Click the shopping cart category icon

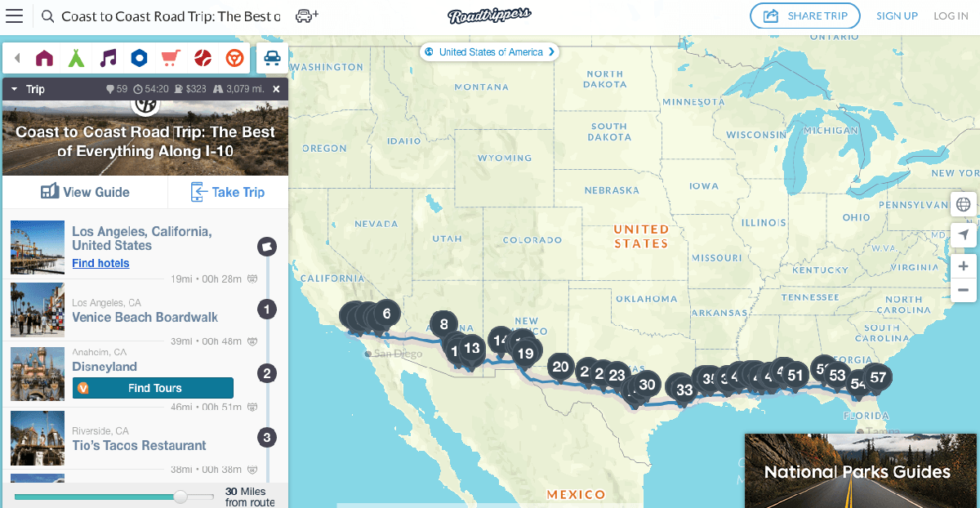click(171, 58)
